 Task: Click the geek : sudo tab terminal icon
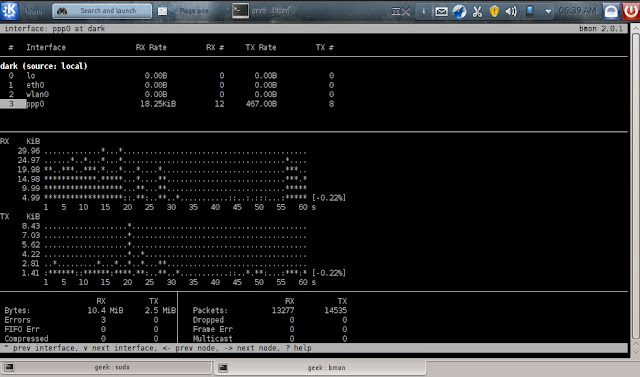[x=9, y=367]
